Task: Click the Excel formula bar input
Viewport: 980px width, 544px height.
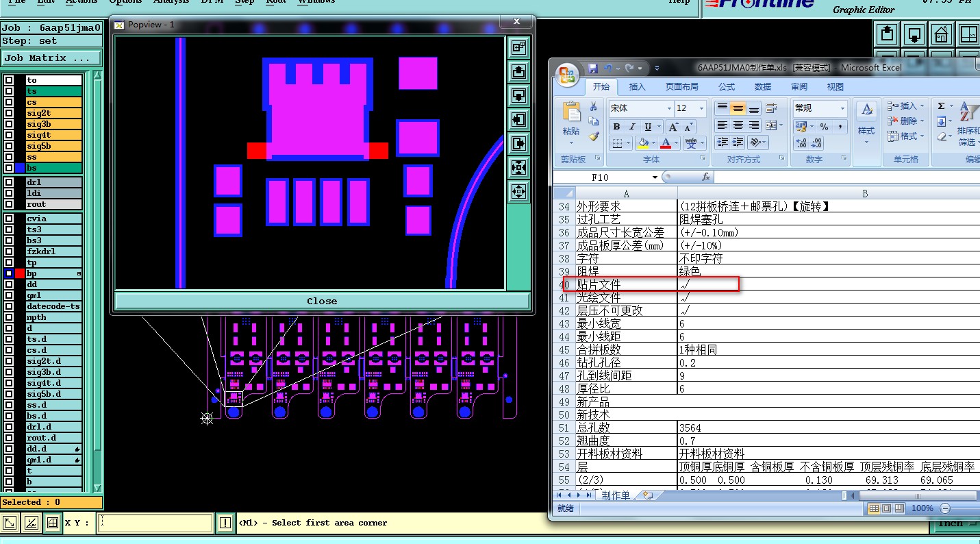Action: tap(848, 177)
